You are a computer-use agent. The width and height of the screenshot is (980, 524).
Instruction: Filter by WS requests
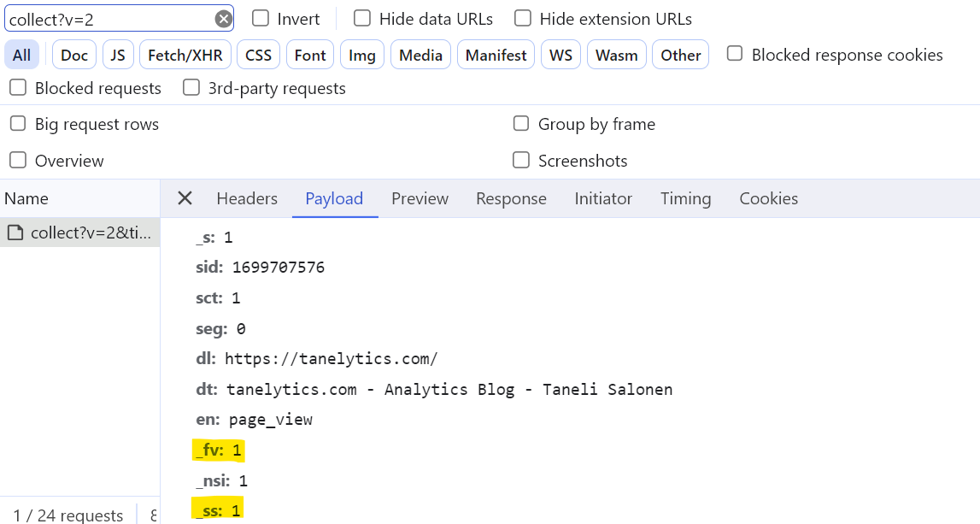coord(561,55)
